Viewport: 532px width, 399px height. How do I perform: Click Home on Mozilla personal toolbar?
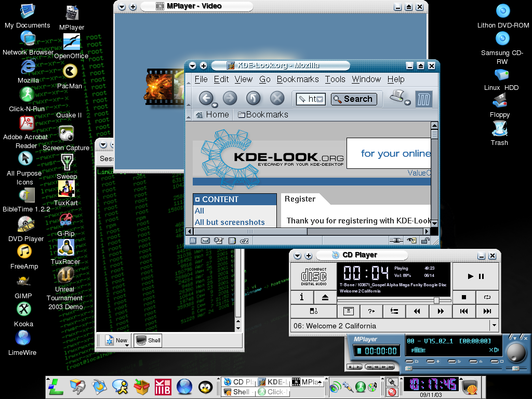pos(212,115)
